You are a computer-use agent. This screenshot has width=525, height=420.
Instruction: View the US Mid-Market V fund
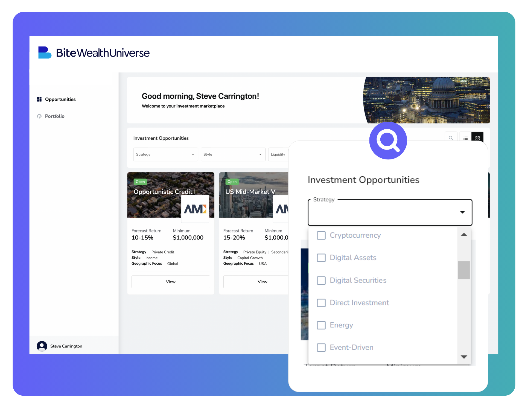[256, 282]
